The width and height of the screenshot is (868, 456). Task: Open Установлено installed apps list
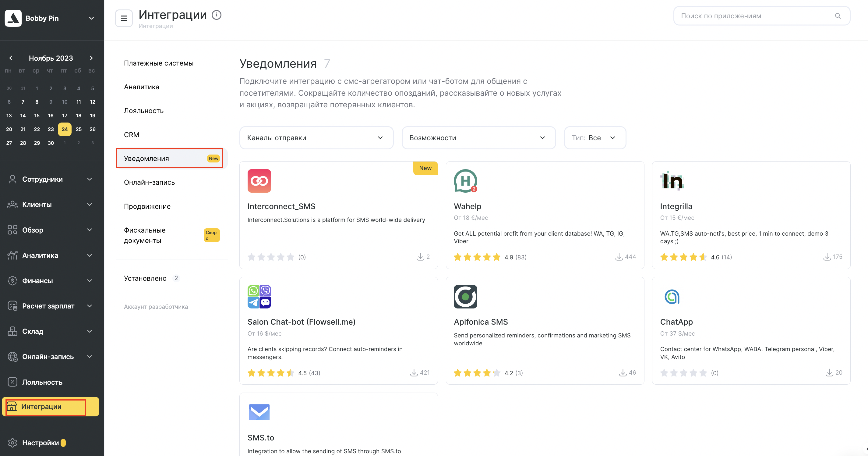(172, 278)
